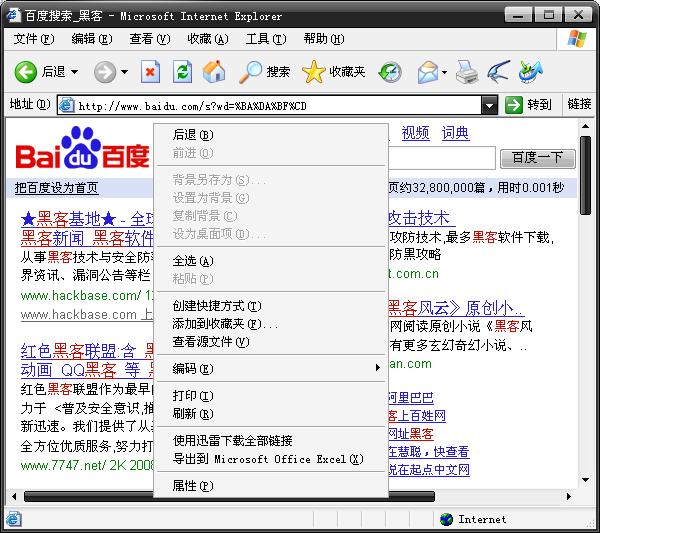Select 刷新(R) in the context menu
The width and height of the screenshot is (691, 533).
[x=271, y=414]
